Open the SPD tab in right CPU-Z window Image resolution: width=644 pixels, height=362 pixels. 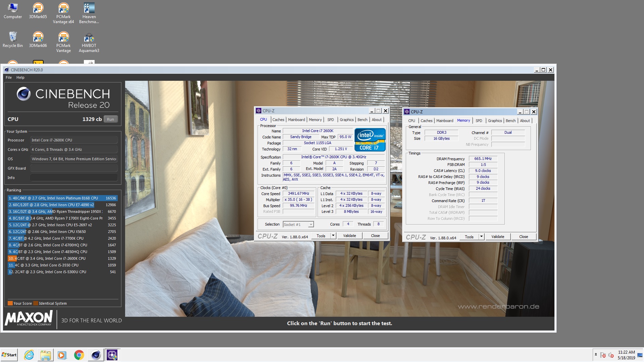[479, 121]
